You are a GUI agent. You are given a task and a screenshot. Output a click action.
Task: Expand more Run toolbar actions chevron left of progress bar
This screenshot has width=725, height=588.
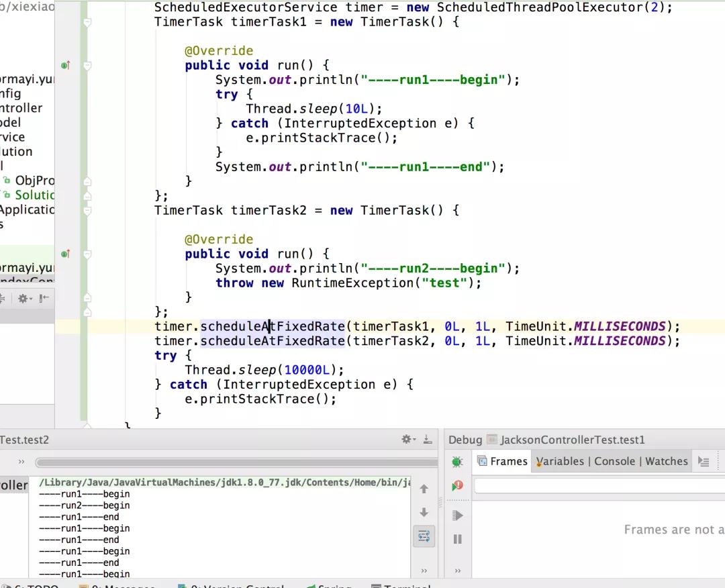coord(21,461)
